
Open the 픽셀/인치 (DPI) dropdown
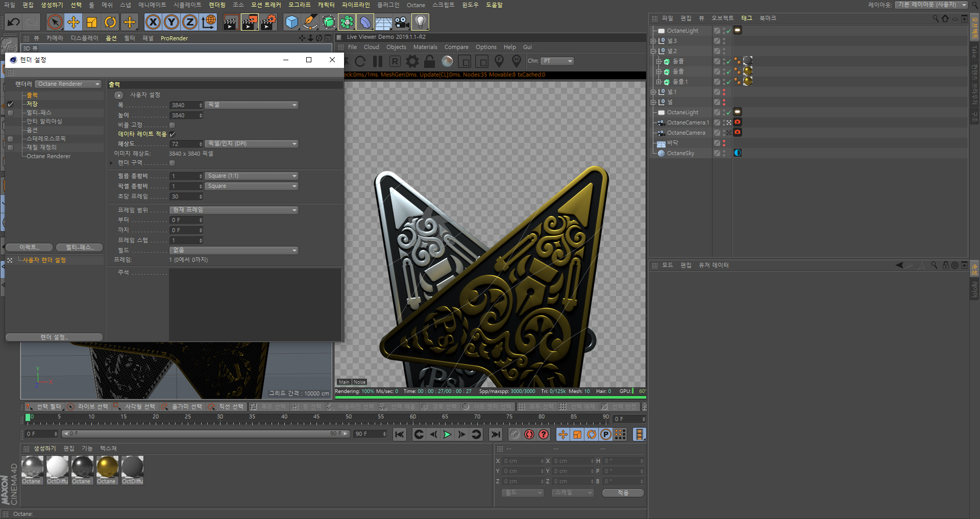tap(252, 144)
